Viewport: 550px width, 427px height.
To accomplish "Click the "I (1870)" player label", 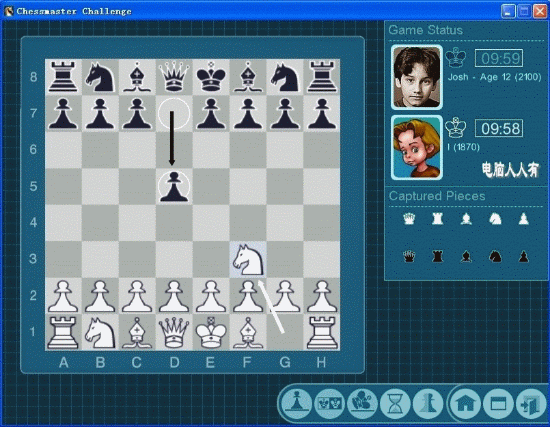I will click(x=463, y=147).
